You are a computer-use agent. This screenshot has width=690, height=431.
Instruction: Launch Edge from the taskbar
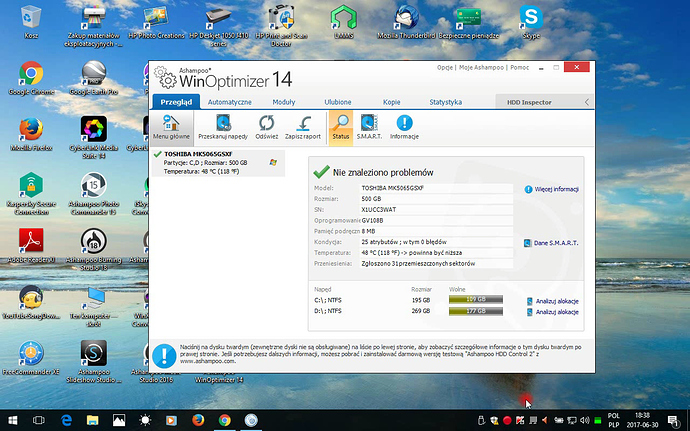pyautogui.click(x=66, y=420)
